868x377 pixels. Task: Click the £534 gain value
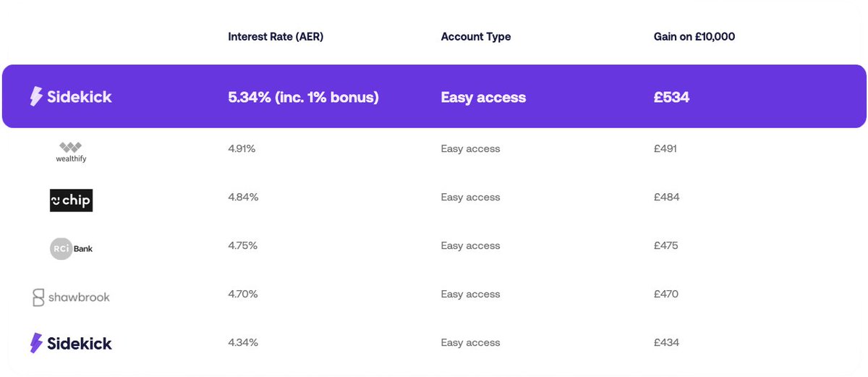(x=671, y=97)
